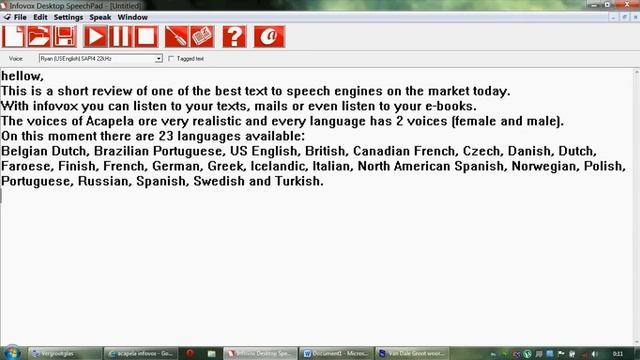This screenshot has width=640, height=360.
Task: Click scrollbar up arrow of text area
Action: pyautogui.click(x=636, y=72)
